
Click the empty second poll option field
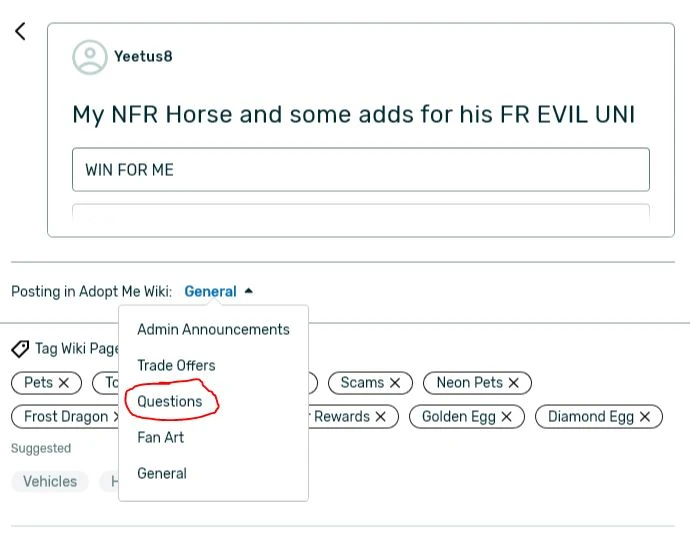pyautogui.click(x=360, y=212)
